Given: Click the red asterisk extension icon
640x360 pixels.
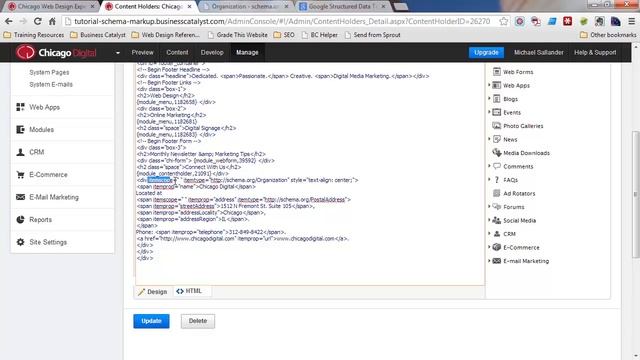Looking at the screenshot, I should [567, 21].
